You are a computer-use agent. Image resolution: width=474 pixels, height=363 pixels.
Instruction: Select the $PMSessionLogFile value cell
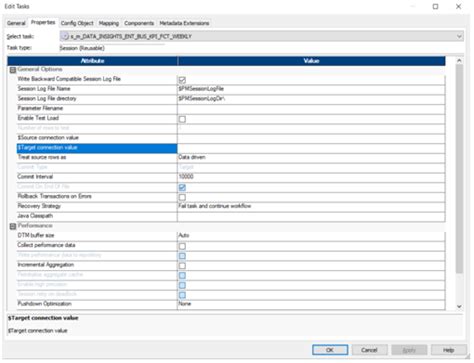[311, 89]
